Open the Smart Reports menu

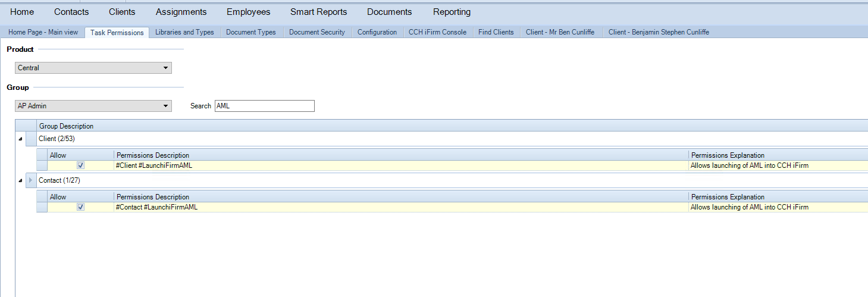(319, 12)
